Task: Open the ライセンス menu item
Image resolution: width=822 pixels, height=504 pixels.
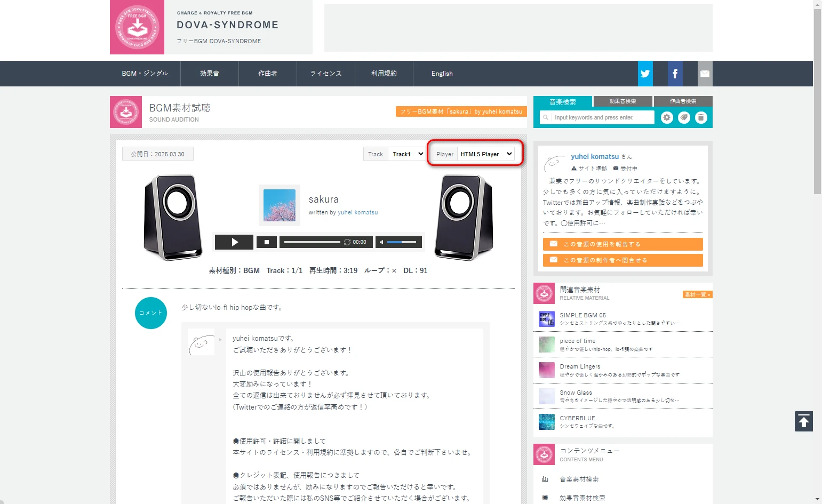Action: 326,74
